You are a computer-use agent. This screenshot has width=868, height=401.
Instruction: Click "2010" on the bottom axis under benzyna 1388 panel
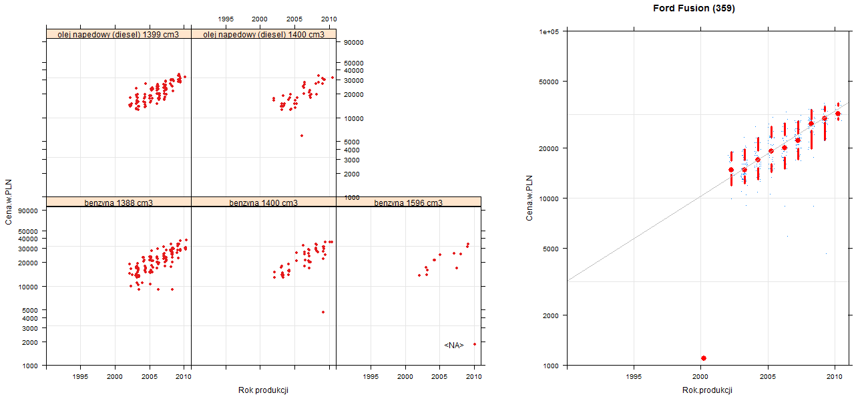[x=184, y=377]
